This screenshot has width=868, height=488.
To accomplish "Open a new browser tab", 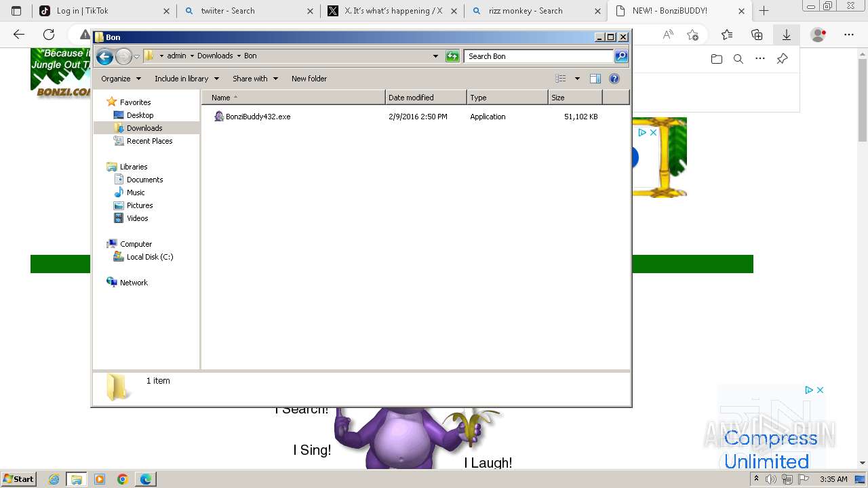I will (x=764, y=11).
